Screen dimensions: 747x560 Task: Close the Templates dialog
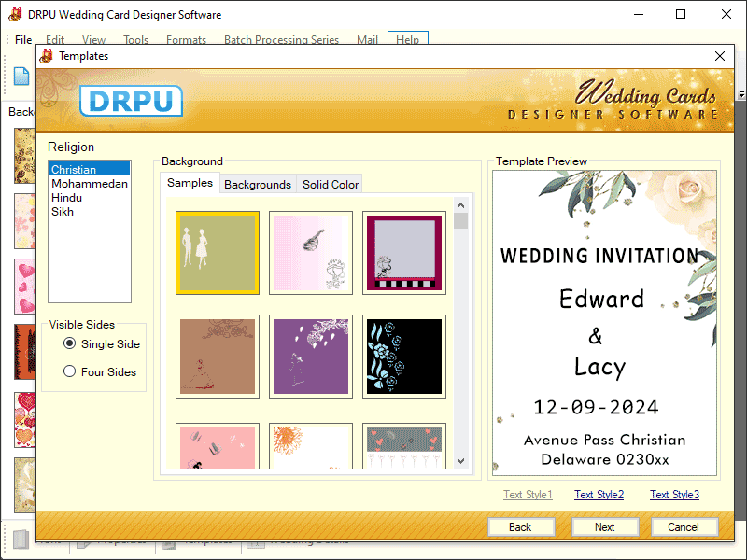(x=720, y=56)
